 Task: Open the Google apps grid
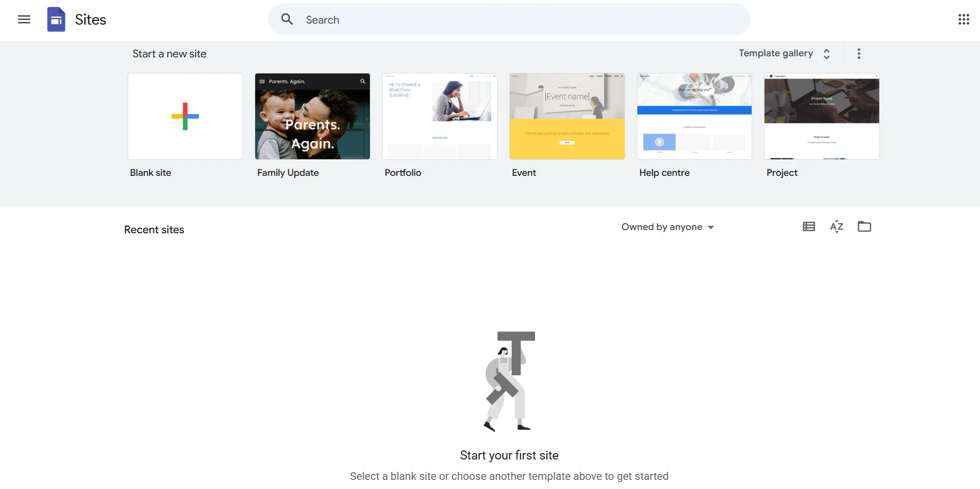coord(963,20)
